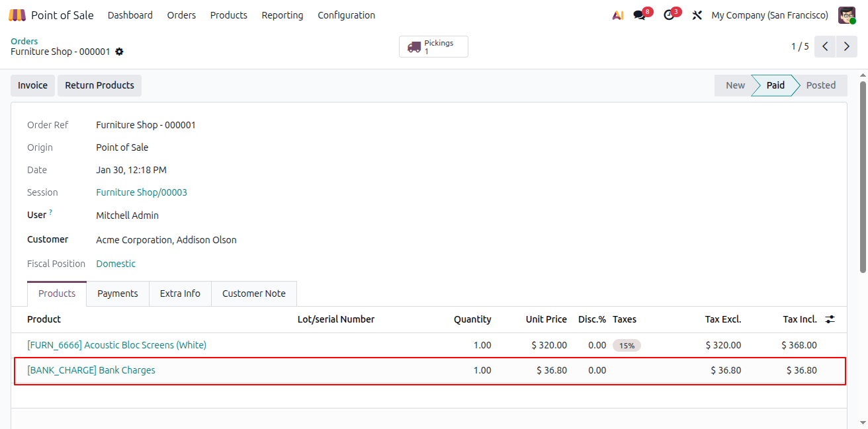Open the AI assistant icon

coord(618,15)
